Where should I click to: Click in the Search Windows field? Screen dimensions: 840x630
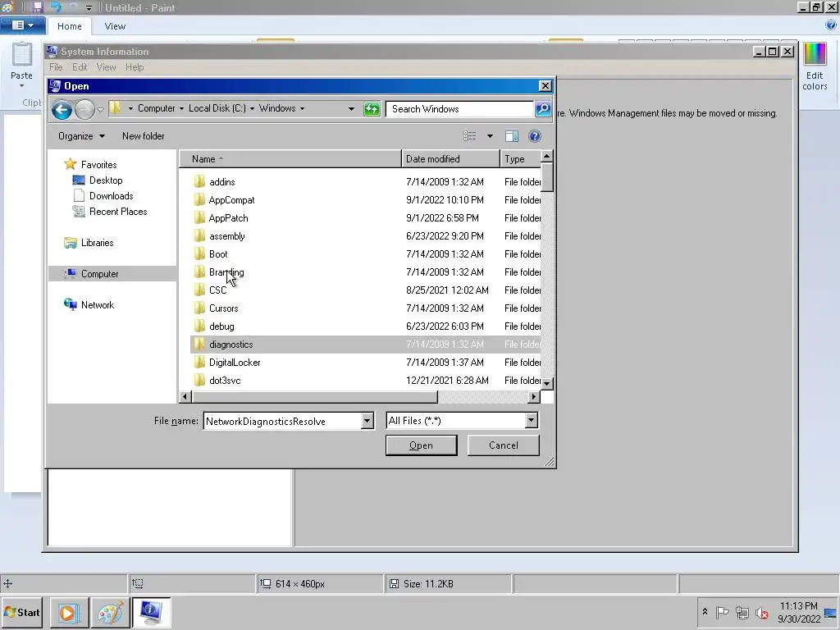point(459,109)
